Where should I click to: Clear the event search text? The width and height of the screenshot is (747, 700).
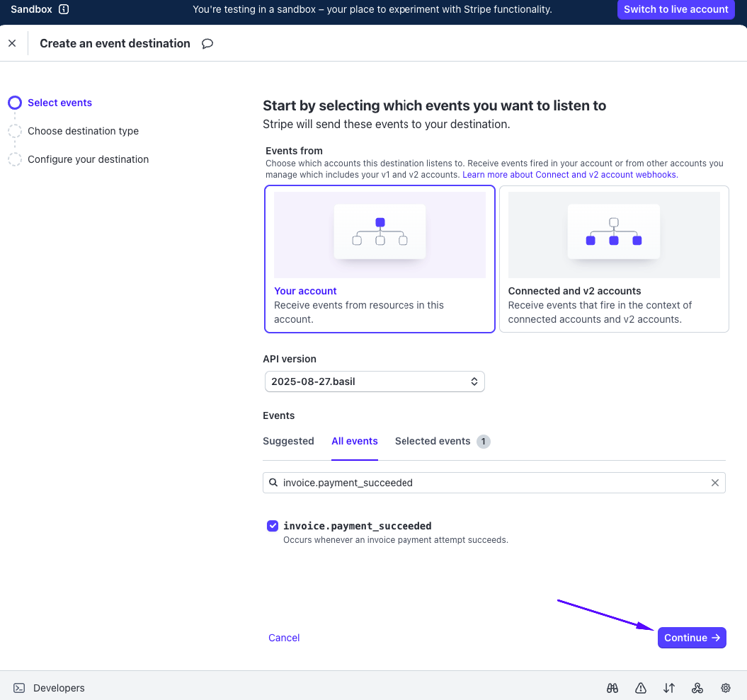point(715,483)
